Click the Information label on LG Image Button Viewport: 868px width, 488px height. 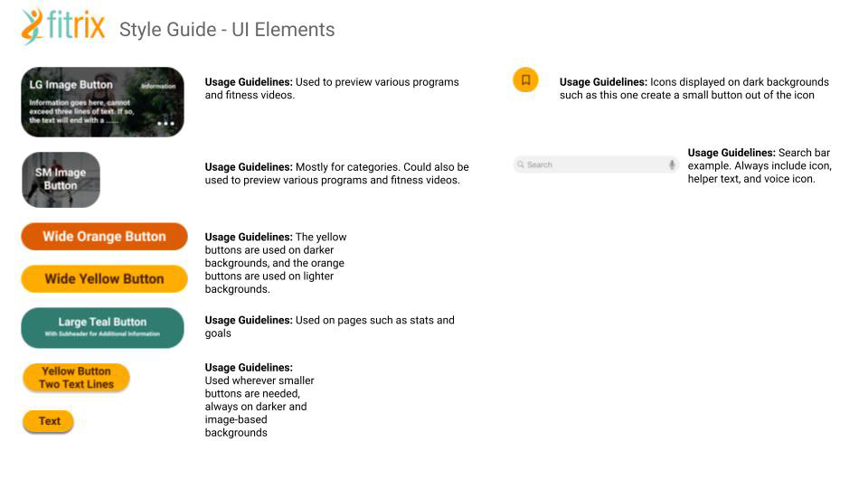[x=158, y=87]
